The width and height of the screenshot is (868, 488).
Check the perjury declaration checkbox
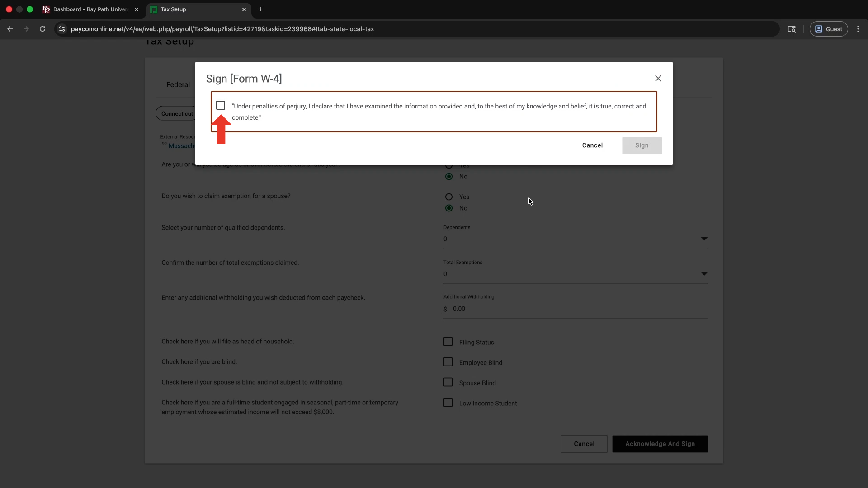[x=221, y=105]
